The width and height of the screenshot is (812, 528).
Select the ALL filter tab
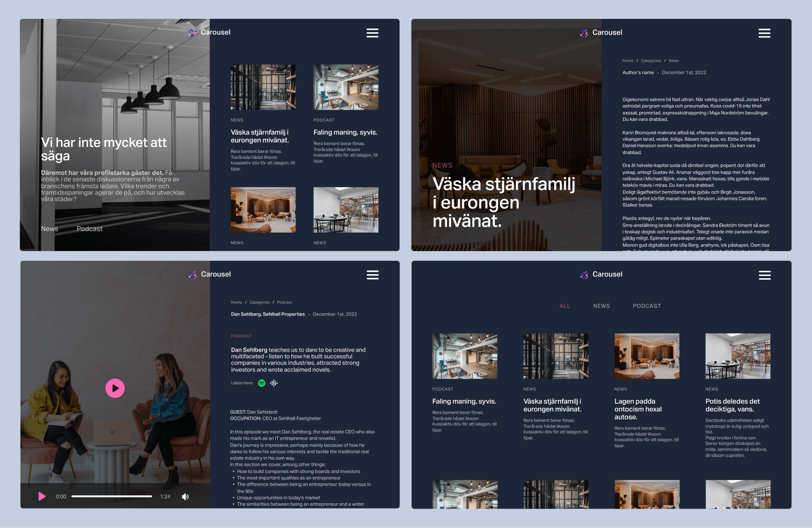click(565, 305)
